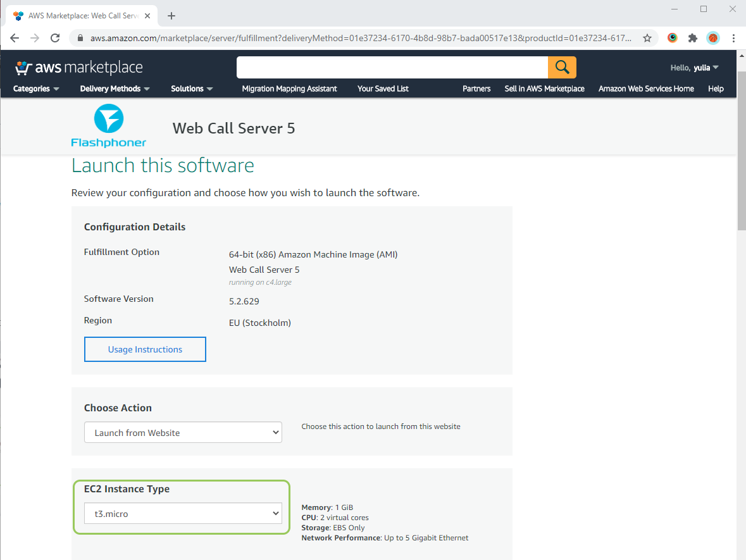
Task: Open Chrome three-dot menu
Action: (733, 38)
